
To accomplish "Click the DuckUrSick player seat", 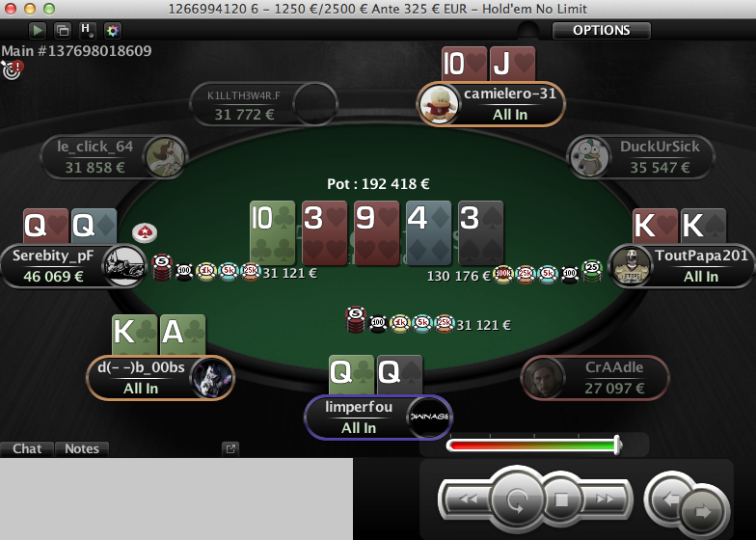I will tap(640, 157).
